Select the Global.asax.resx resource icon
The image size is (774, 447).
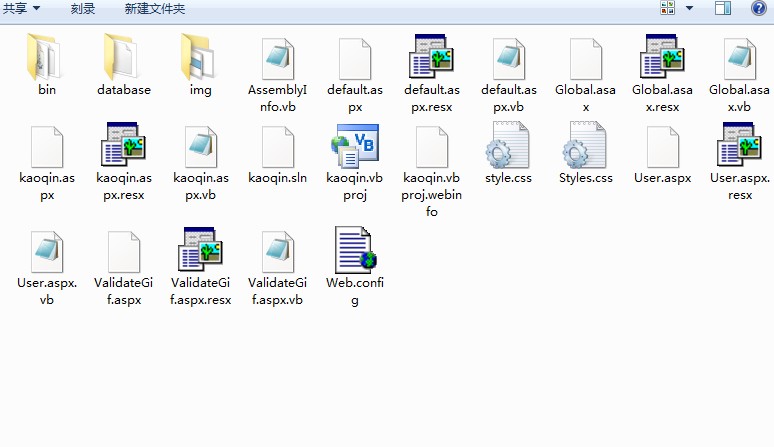tap(662, 56)
